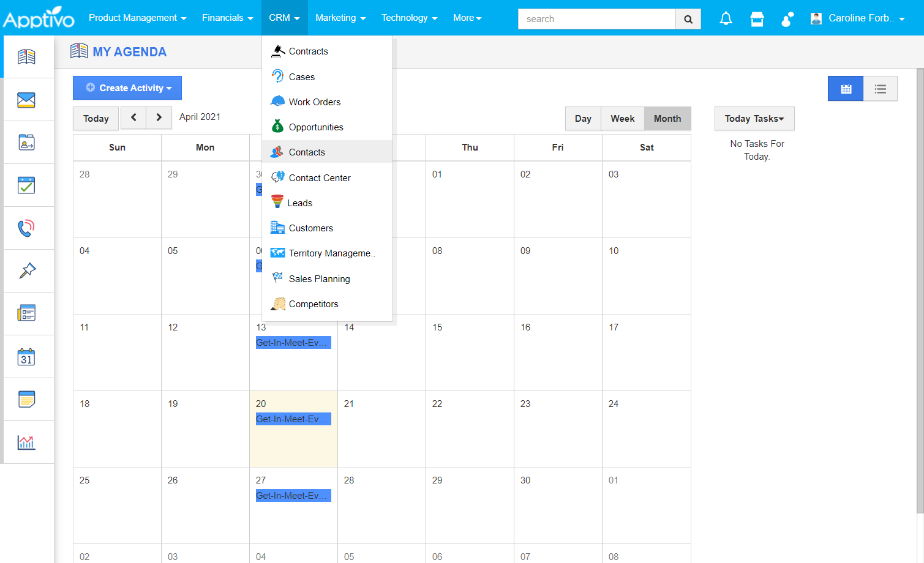This screenshot has width=924, height=563.
Task: Switch to list view of agenda
Action: coord(880,88)
